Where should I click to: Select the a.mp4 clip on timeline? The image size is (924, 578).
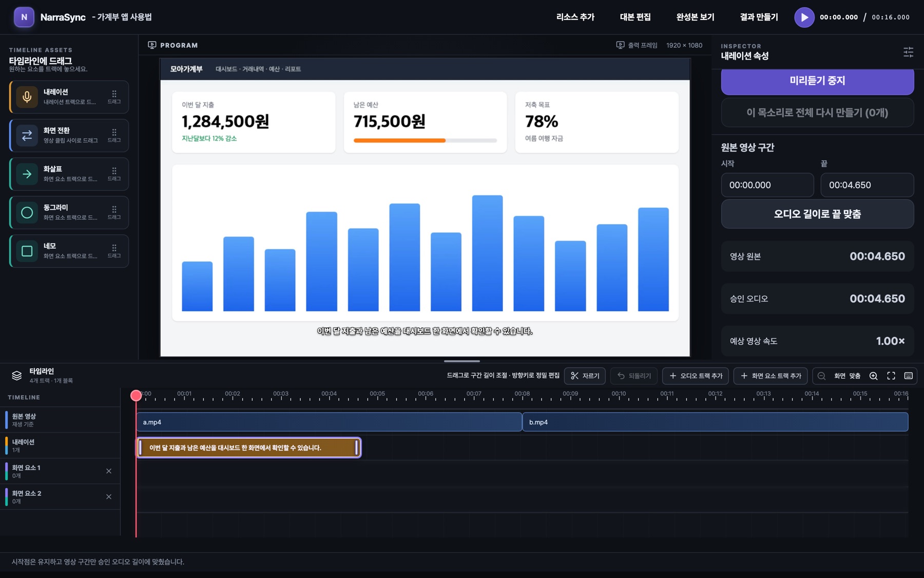tap(329, 422)
